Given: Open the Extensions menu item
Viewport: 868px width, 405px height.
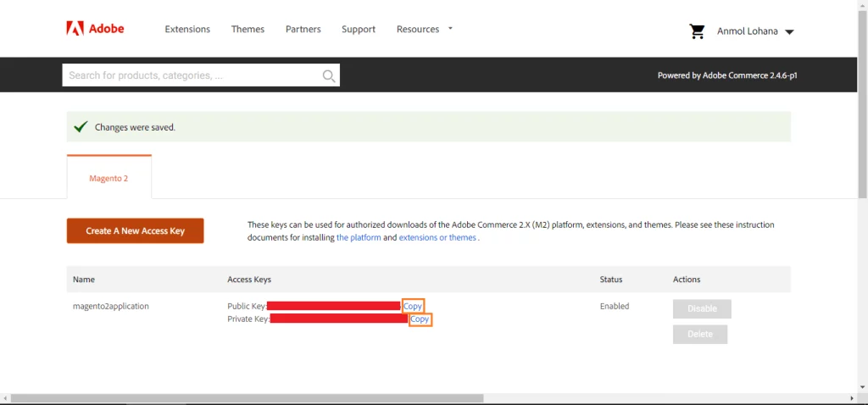Looking at the screenshot, I should (x=187, y=30).
